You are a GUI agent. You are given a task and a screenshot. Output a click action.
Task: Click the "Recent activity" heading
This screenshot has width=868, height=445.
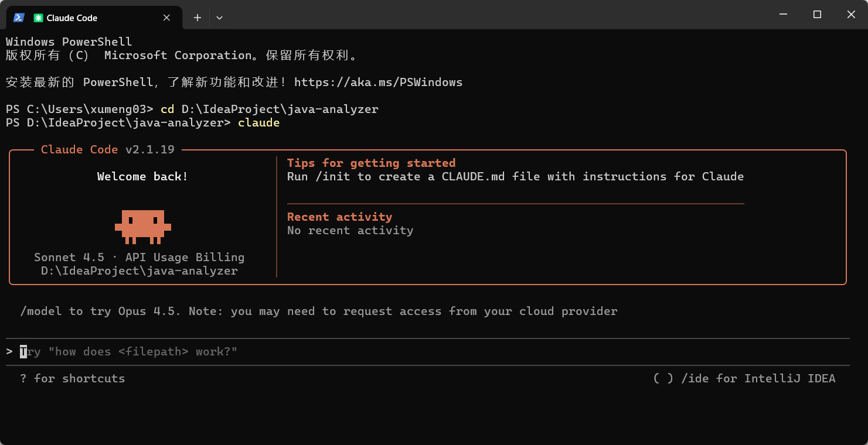[x=339, y=217]
